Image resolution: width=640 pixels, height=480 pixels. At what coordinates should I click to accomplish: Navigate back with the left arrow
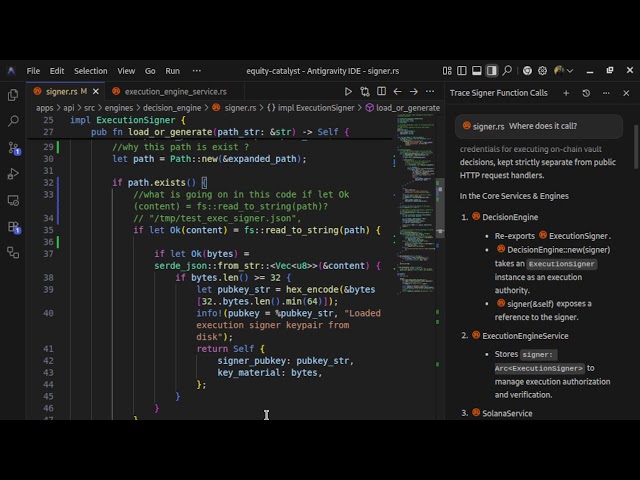click(397, 91)
